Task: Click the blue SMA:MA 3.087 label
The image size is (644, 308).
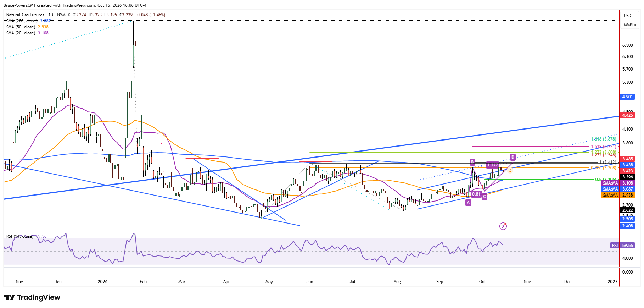Action: (x=618, y=189)
